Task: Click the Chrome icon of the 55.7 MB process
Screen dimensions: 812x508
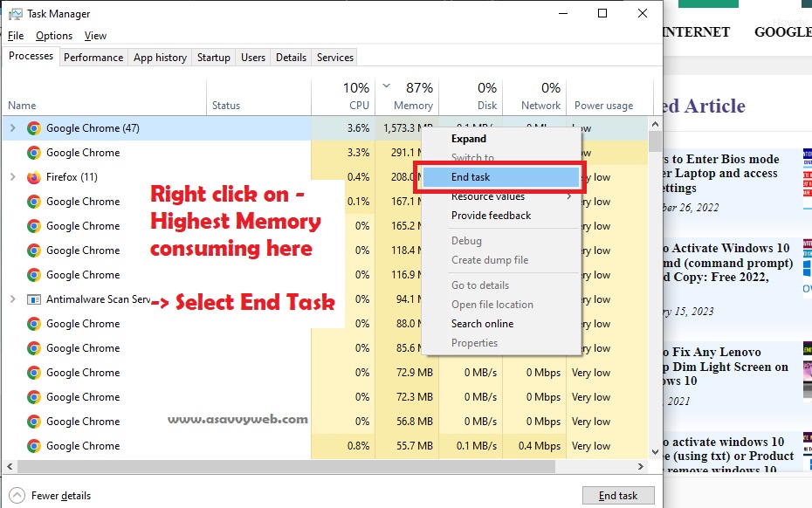Action: [x=34, y=446]
